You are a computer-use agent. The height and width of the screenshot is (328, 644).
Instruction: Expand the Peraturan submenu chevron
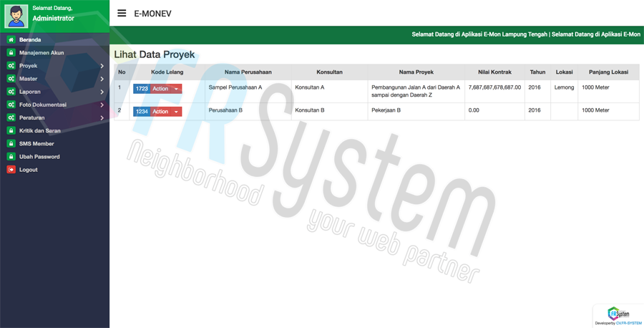[102, 118]
